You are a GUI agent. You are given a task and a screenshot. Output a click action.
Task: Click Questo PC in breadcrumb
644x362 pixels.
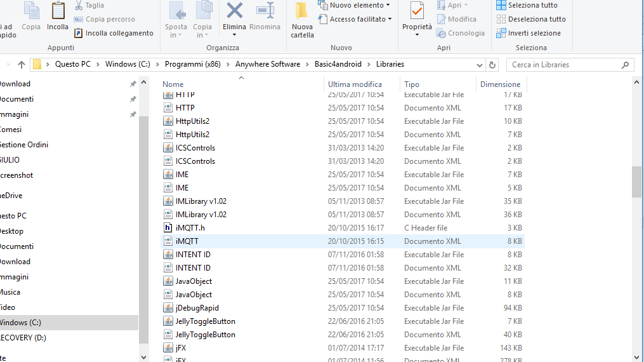(73, 65)
